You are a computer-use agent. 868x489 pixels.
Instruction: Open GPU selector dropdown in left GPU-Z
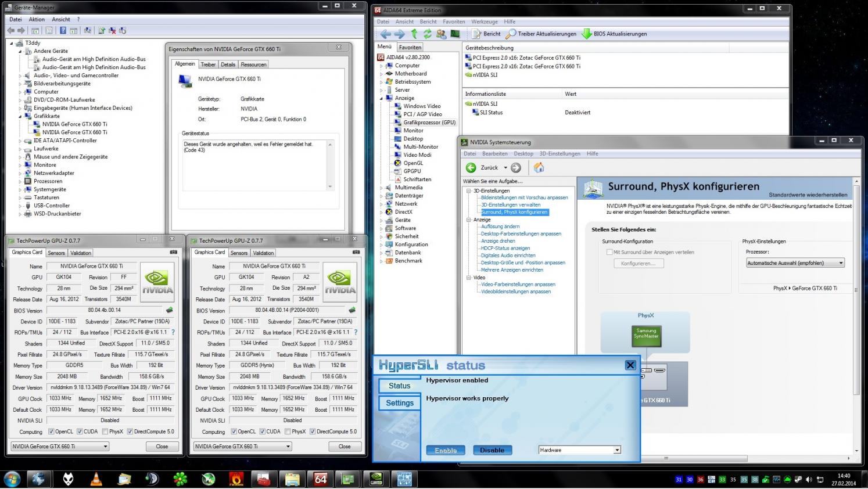pyautogui.click(x=60, y=446)
